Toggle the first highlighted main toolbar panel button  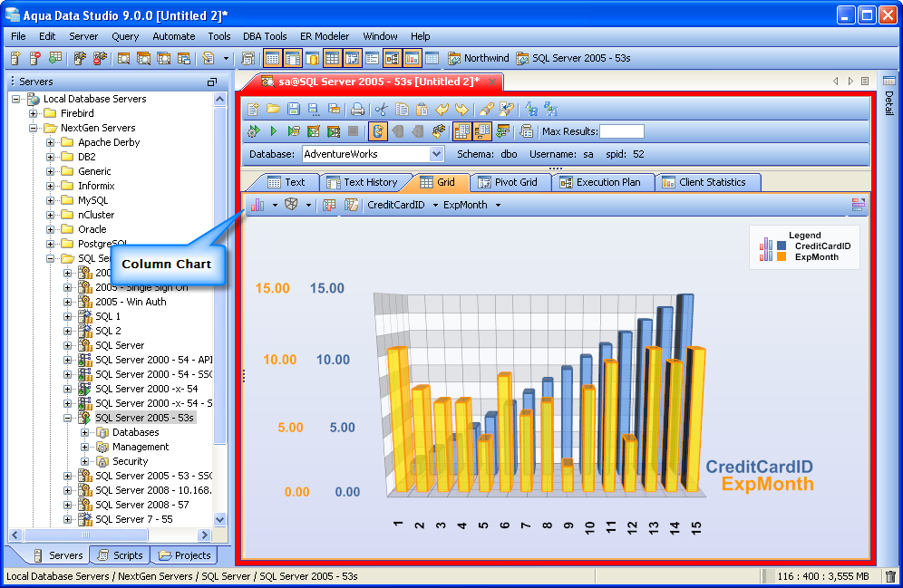pos(273,58)
